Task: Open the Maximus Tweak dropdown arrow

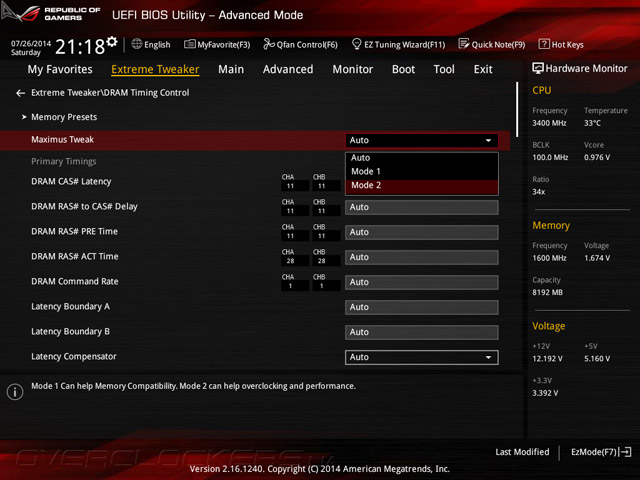Action: click(488, 140)
